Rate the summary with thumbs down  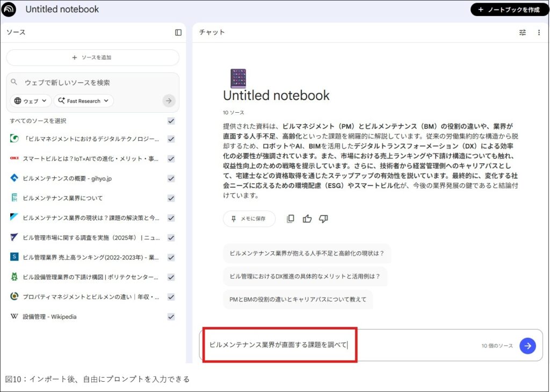click(x=323, y=219)
